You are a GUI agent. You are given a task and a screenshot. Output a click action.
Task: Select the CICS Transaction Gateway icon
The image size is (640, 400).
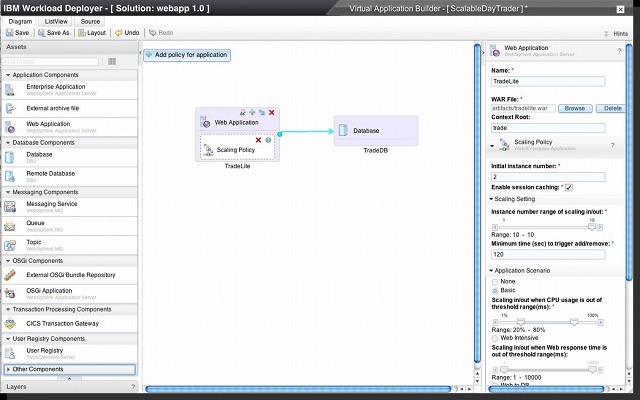10,324
